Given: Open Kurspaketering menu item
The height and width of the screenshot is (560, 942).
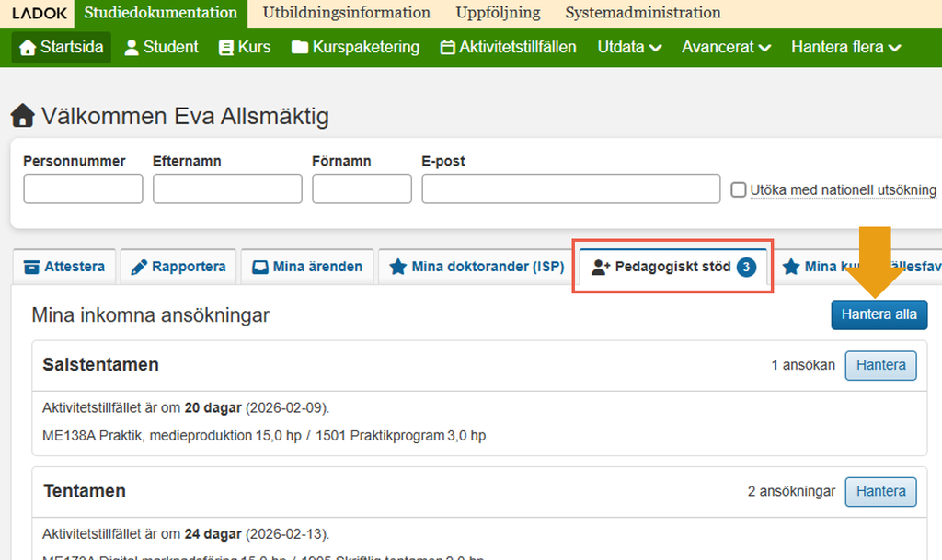Looking at the screenshot, I should point(355,48).
